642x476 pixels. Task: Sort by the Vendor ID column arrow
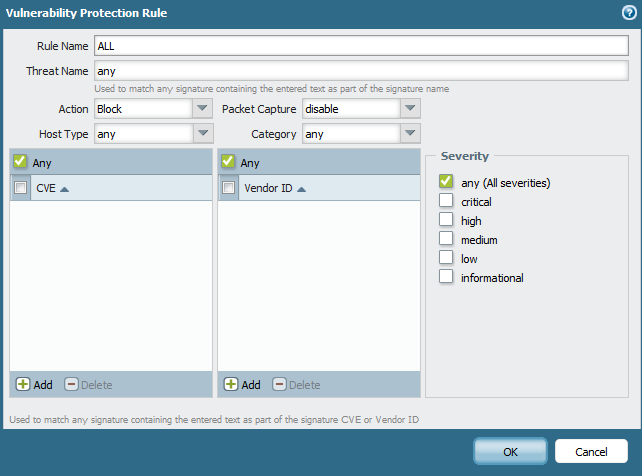pos(301,189)
